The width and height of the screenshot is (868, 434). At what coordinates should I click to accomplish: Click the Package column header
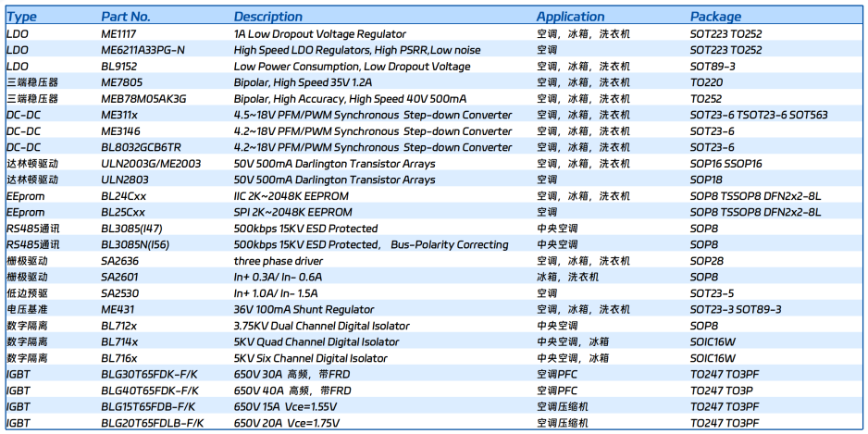coord(715,17)
